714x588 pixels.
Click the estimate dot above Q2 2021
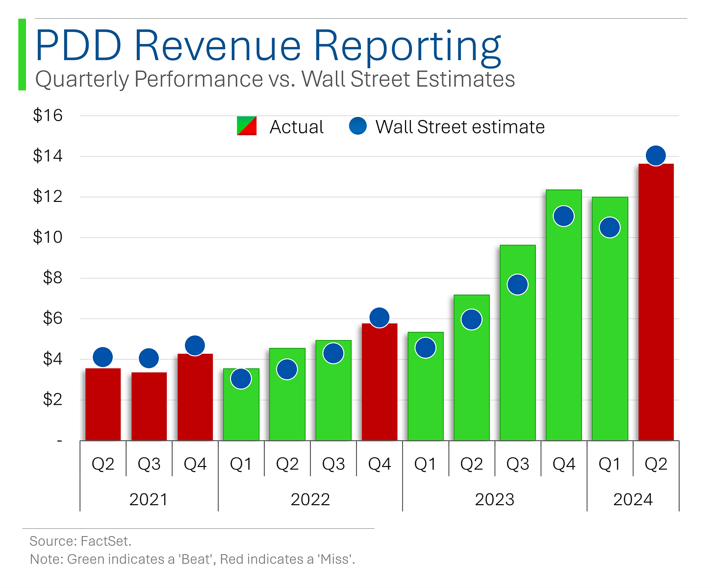pos(103,357)
